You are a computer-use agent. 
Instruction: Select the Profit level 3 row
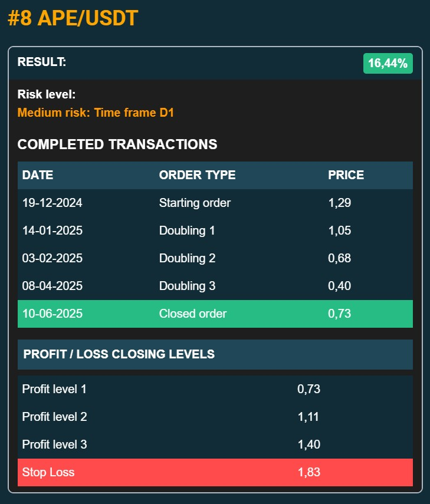click(x=215, y=444)
